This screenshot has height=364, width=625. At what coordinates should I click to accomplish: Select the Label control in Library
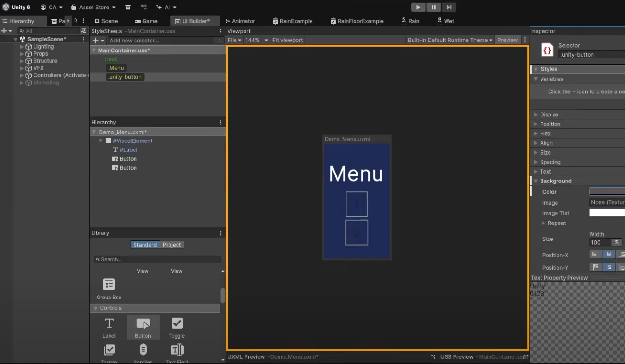pyautogui.click(x=109, y=327)
